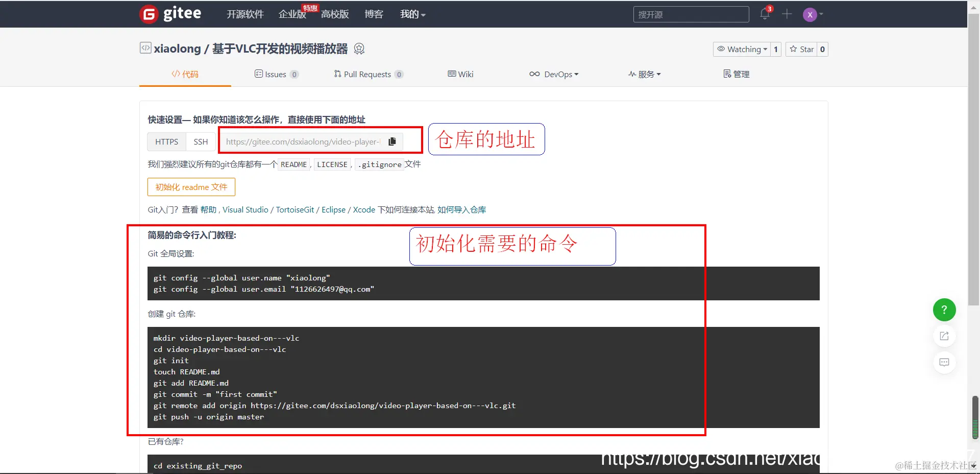Viewport: 980px width, 474px height.
Task: Open the Eclipse link
Action: [333, 209]
